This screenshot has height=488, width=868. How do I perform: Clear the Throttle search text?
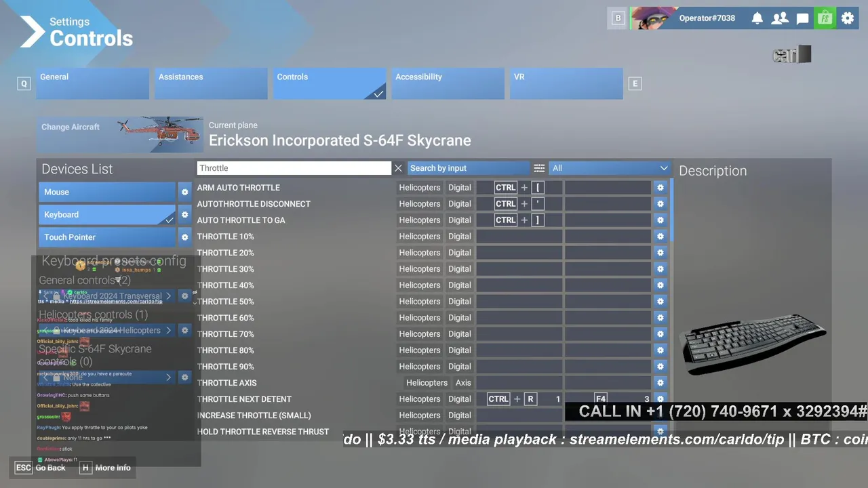(x=398, y=168)
